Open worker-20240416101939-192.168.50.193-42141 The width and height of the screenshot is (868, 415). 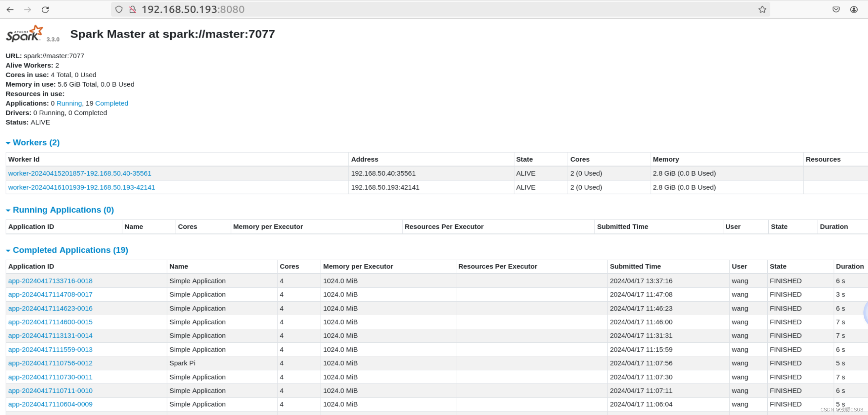click(x=81, y=187)
